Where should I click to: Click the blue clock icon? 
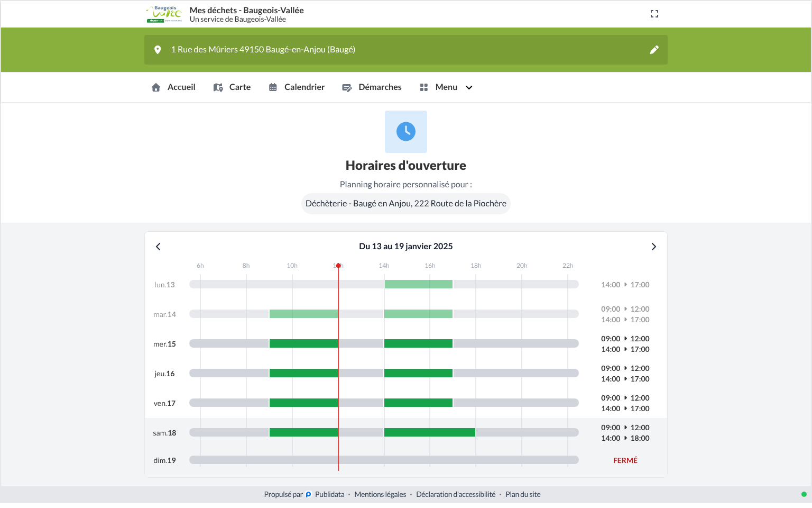(x=406, y=131)
